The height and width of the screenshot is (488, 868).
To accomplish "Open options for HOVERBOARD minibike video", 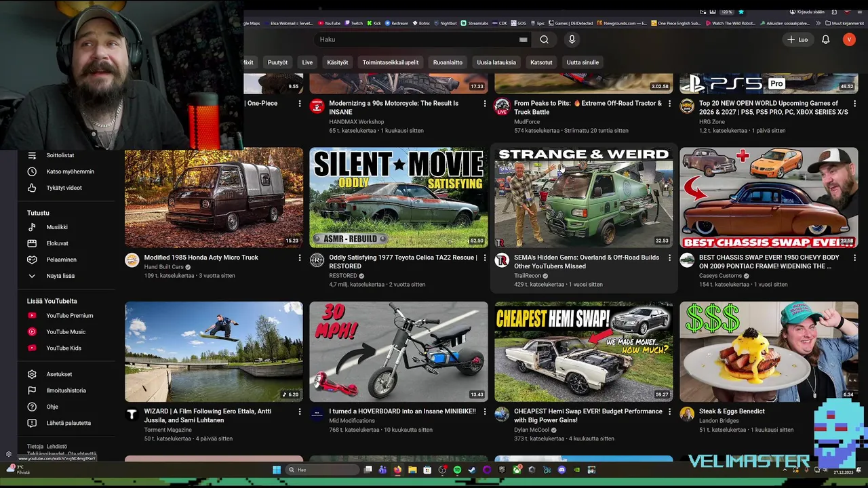I will point(485,411).
